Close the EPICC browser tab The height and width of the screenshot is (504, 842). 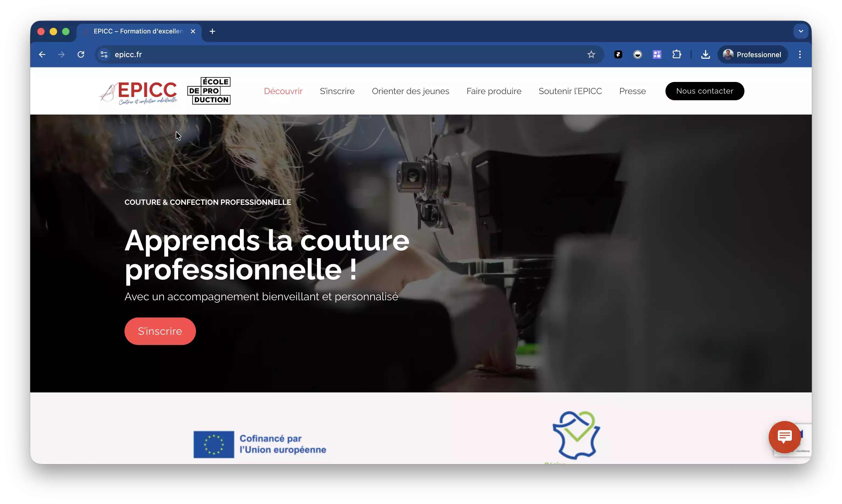193,31
